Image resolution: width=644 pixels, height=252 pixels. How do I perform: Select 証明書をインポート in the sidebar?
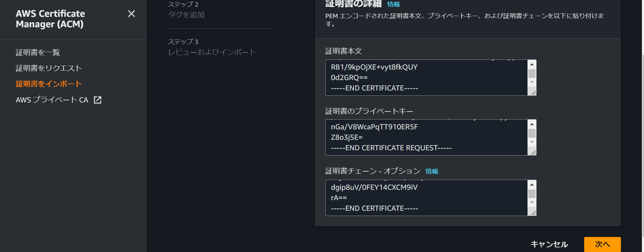click(49, 84)
